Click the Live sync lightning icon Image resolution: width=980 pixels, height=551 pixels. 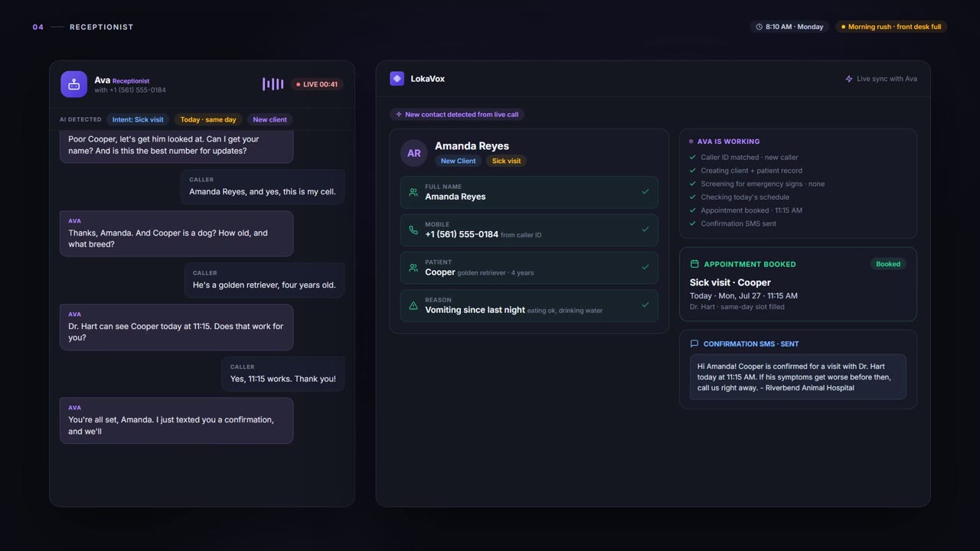coord(849,79)
